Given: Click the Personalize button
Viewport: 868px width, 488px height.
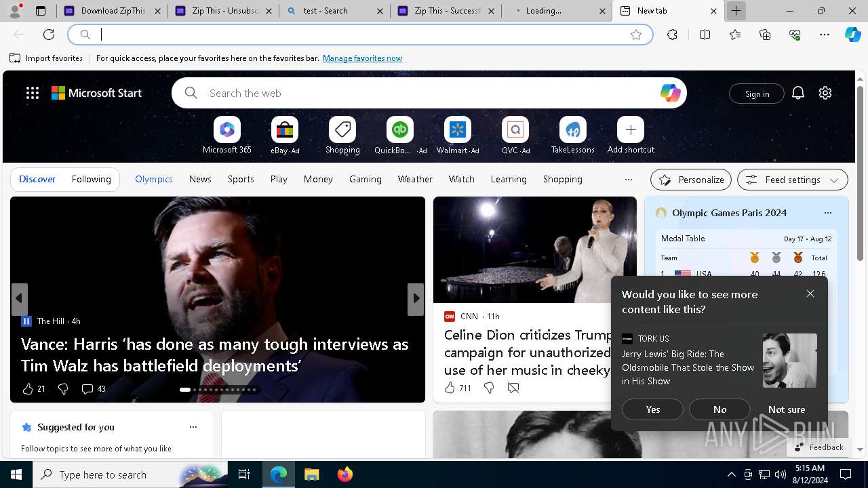Looking at the screenshot, I should point(691,180).
